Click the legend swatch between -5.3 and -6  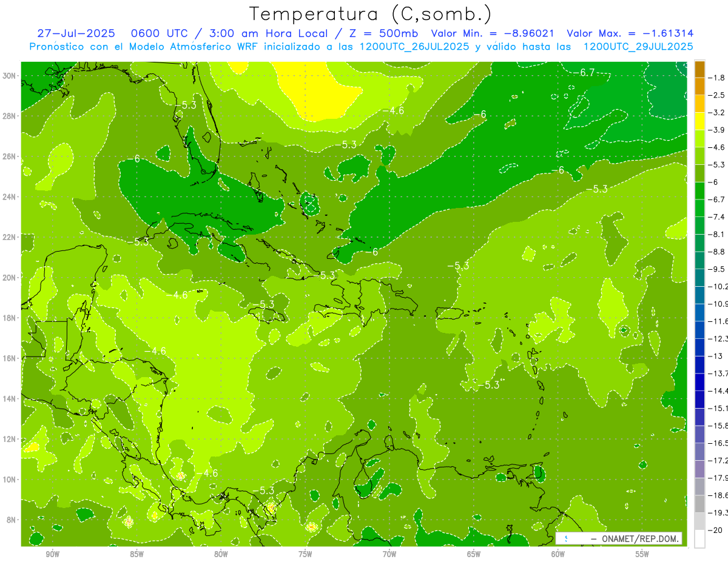pyautogui.click(x=699, y=173)
